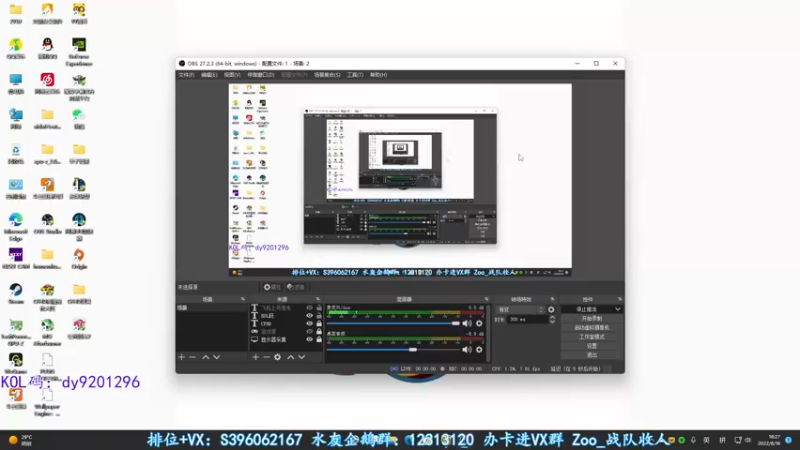Move scene up in Scenes list
The height and width of the screenshot is (450, 800).
click(206, 357)
